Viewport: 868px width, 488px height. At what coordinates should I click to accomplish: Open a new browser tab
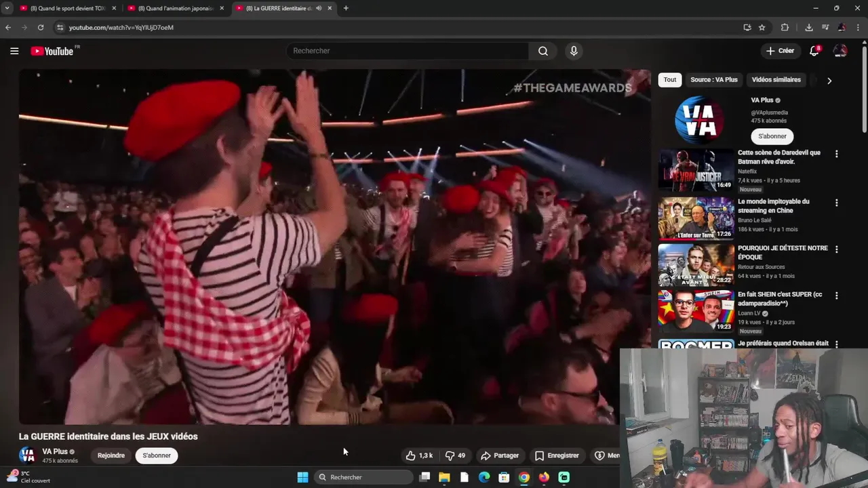point(346,8)
